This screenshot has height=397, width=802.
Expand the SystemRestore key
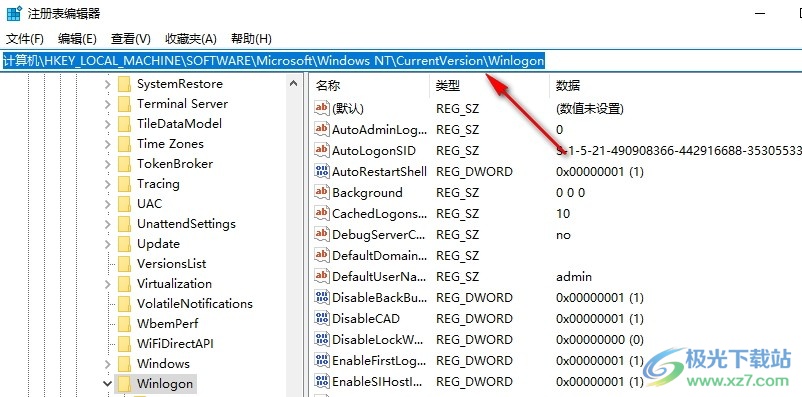[107, 84]
